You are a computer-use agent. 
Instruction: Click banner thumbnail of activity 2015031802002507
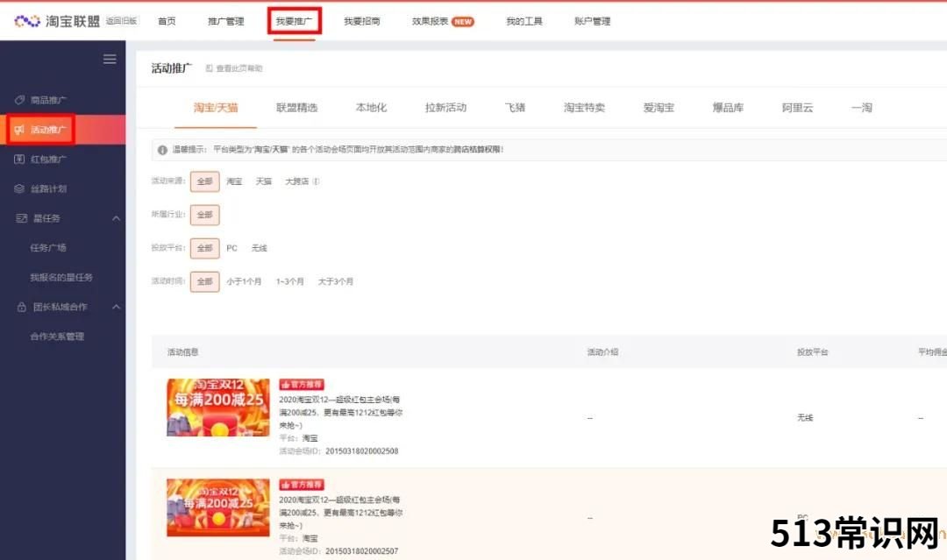(218, 507)
